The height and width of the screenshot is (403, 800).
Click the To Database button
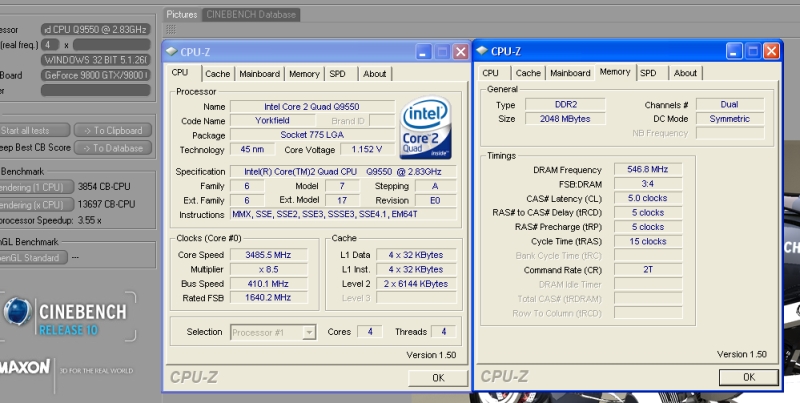click(x=113, y=148)
